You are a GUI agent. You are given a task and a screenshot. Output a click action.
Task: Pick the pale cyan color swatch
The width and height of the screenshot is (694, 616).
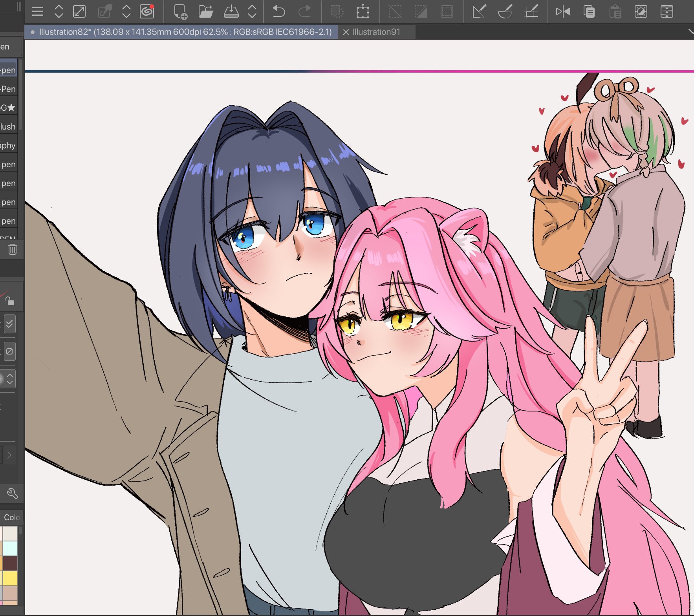[x=10, y=548]
